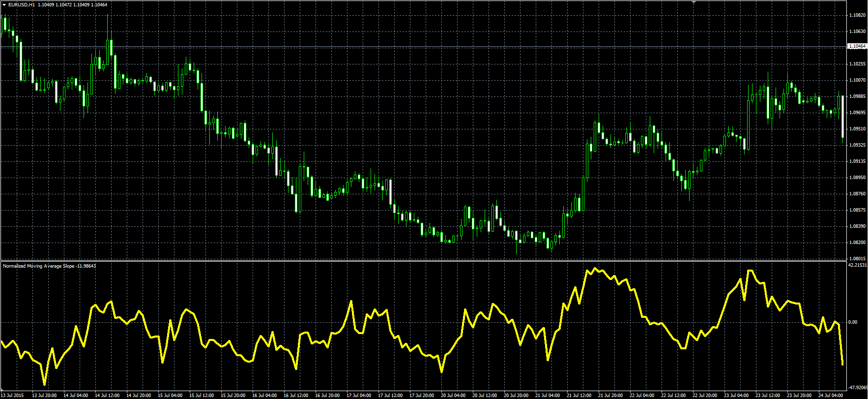Click the 1.09885 price axis label

point(858,96)
